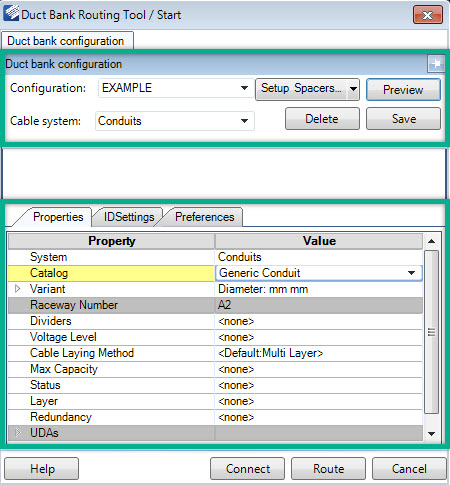Click the plus icon in configuration header
This screenshot has height=485, width=450.
[x=436, y=63]
